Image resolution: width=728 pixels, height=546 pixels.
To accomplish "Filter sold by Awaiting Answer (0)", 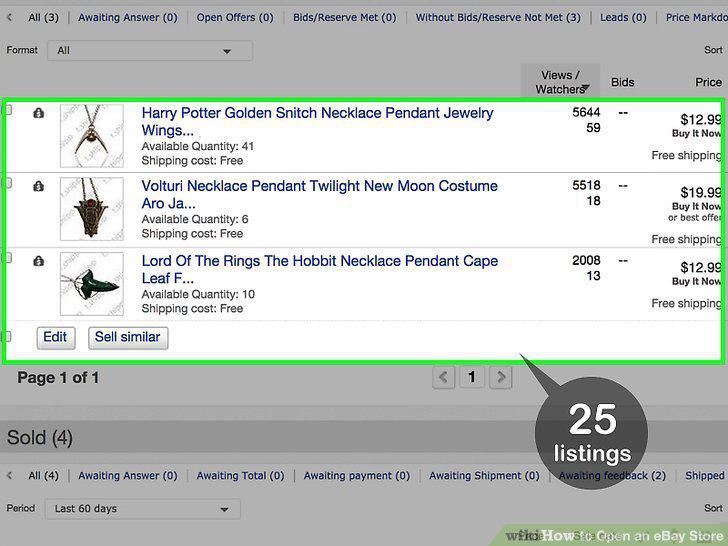I will point(128,476).
